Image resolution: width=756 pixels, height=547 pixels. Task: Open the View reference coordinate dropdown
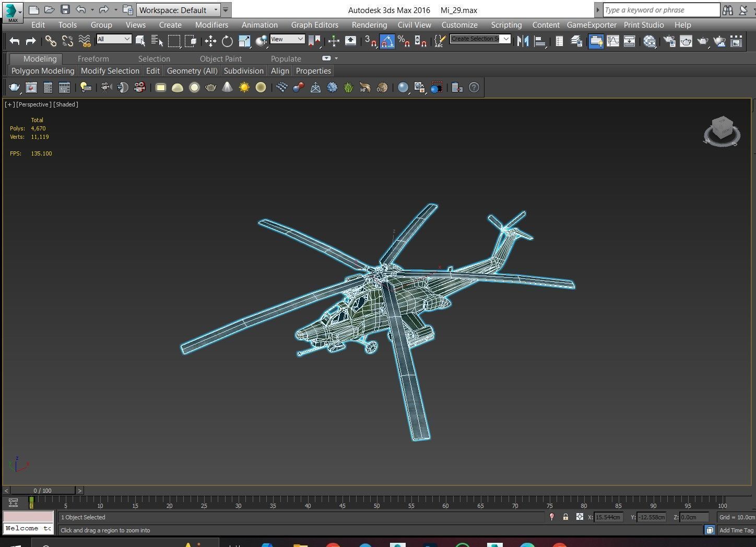(287, 39)
